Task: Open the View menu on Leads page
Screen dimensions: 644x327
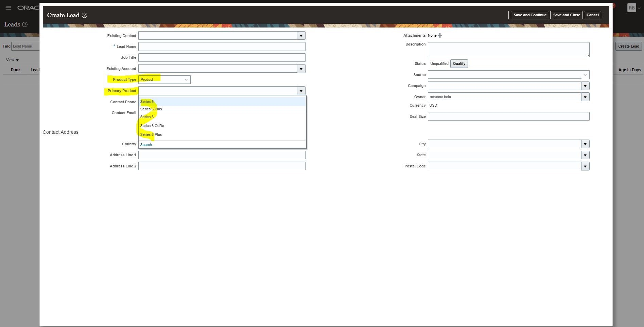Action: (x=13, y=60)
